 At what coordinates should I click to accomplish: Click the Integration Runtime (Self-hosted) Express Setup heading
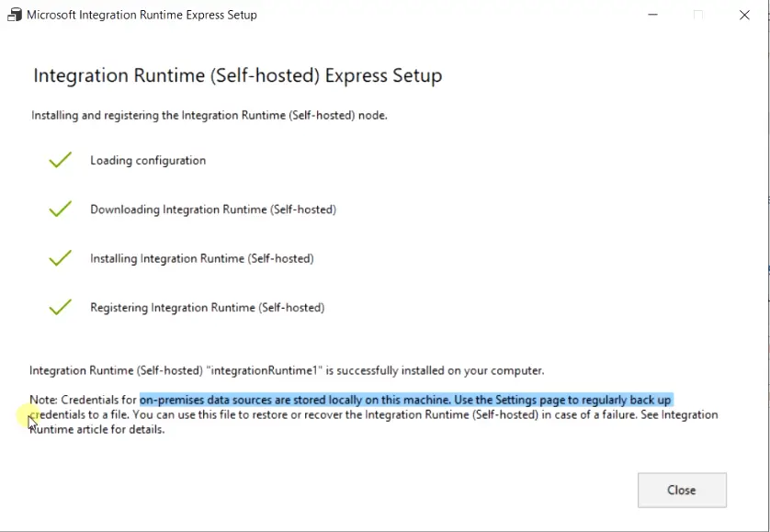pyautogui.click(x=238, y=75)
